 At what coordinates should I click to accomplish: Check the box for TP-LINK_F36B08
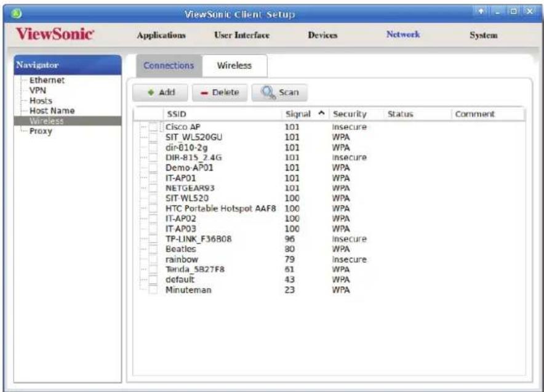153,239
